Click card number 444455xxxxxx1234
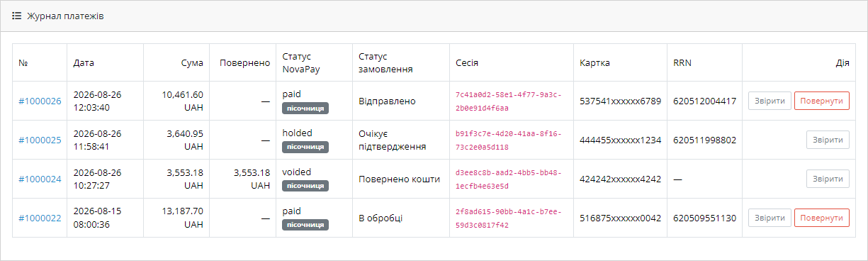The width and height of the screenshot is (868, 261). (x=620, y=140)
